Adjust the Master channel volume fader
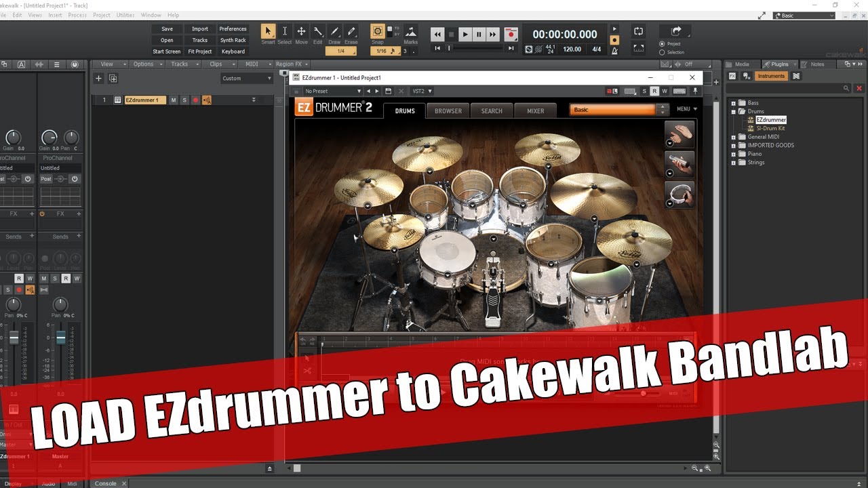Screen dimensions: 868x488 [60, 337]
